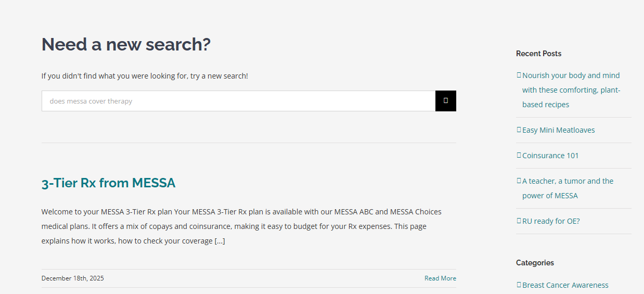
Task: Click the 'Need a new search?' heading
Action: click(126, 44)
